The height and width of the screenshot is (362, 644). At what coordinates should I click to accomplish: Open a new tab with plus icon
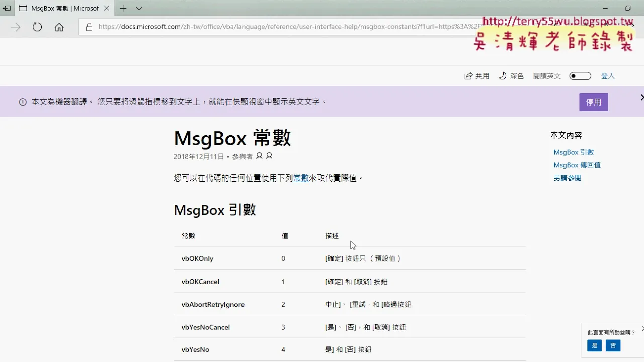click(123, 8)
